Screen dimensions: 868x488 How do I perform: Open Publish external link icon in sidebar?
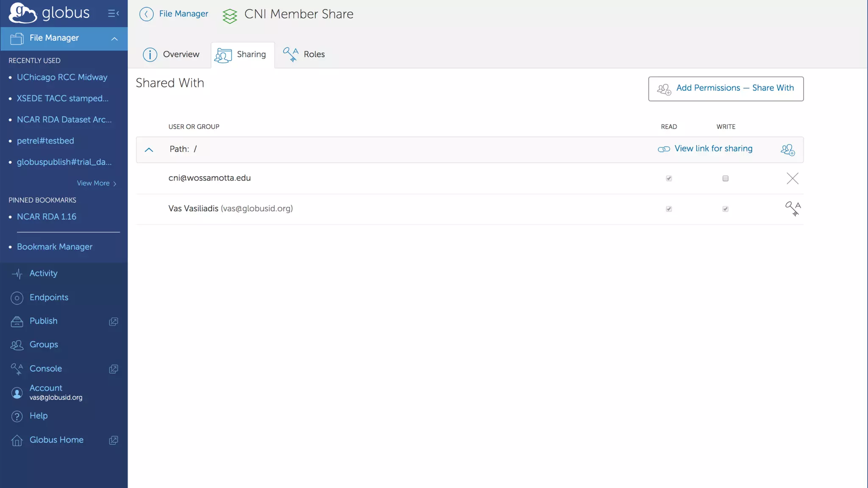click(113, 322)
